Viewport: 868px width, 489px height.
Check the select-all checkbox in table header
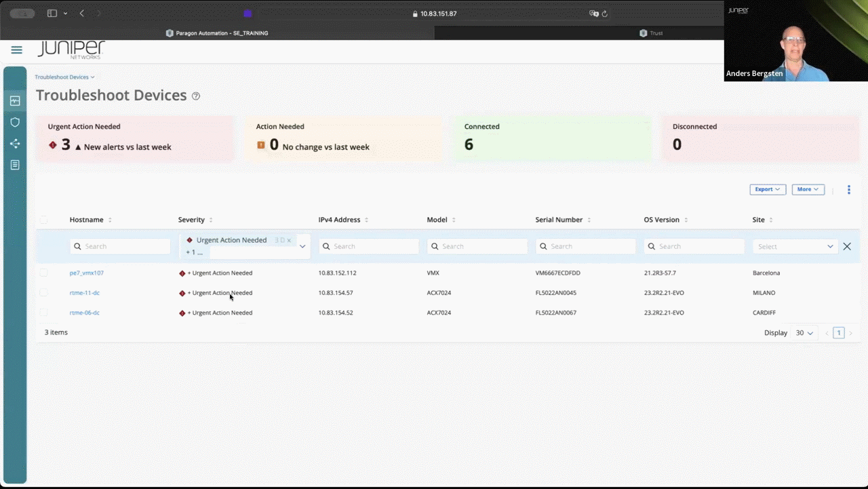(43, 220)
